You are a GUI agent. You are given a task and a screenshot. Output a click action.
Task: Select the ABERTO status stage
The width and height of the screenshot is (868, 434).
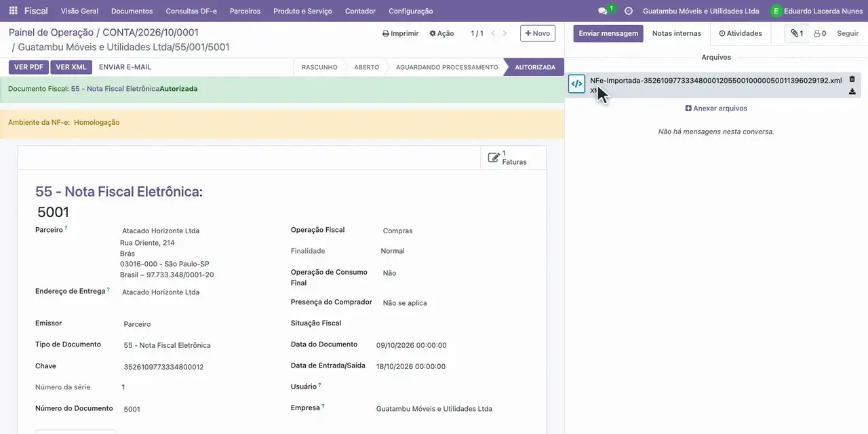tap(366, 67)
